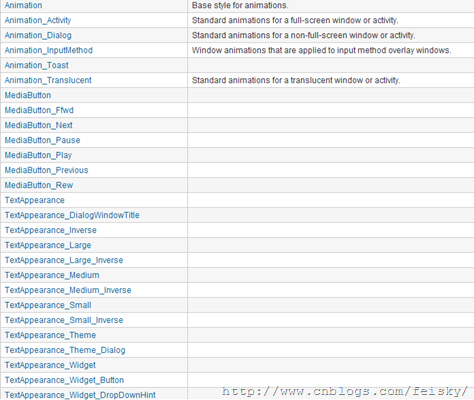Viewport: 474px width, 400px height.
Task: Open the MediaButton_Rew link
Action: [x=39, y=185]
